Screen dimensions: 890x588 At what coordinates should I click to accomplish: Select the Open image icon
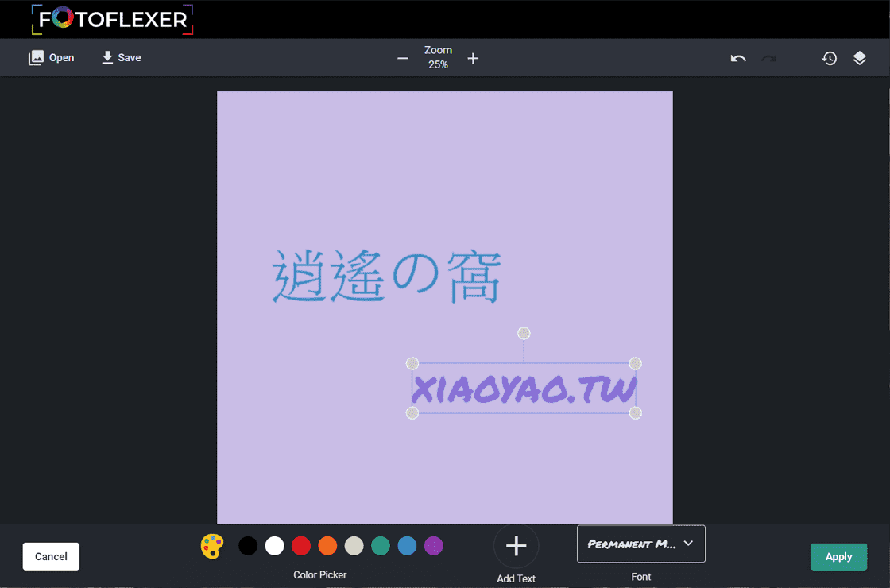pos(37,56)
